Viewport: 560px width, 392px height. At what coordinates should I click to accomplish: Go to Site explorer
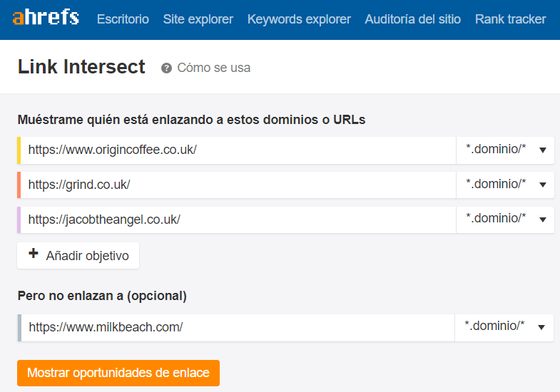198,19
